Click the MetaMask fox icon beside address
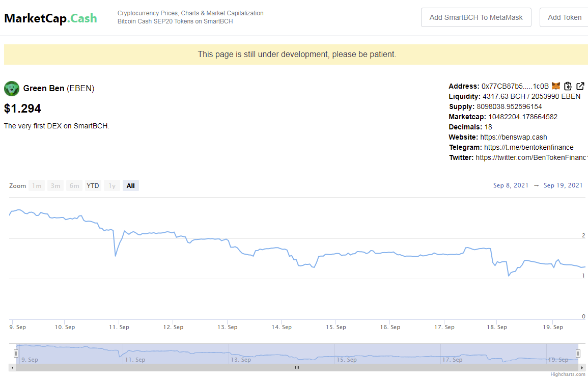 (x=556, y=86)
